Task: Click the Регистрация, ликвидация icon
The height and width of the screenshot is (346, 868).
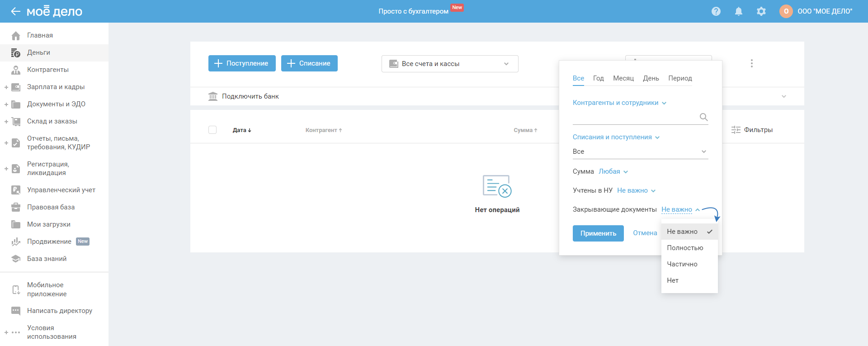Action: [x=16, y=169]
